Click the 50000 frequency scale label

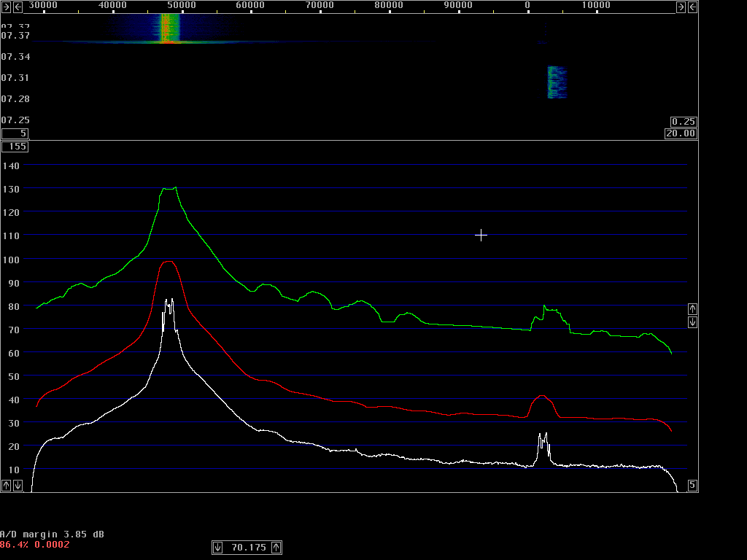click(182, 5)
